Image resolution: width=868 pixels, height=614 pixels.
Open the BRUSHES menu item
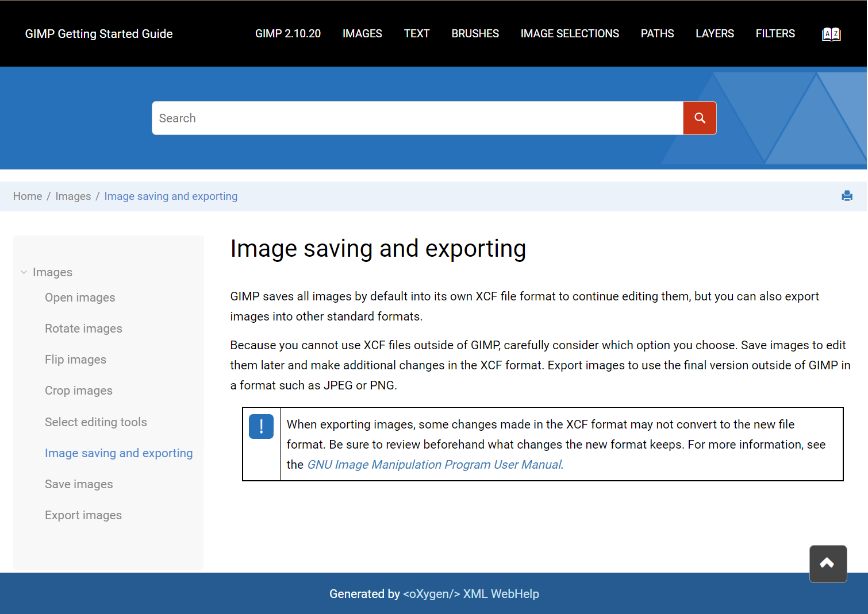pos(475,34)
